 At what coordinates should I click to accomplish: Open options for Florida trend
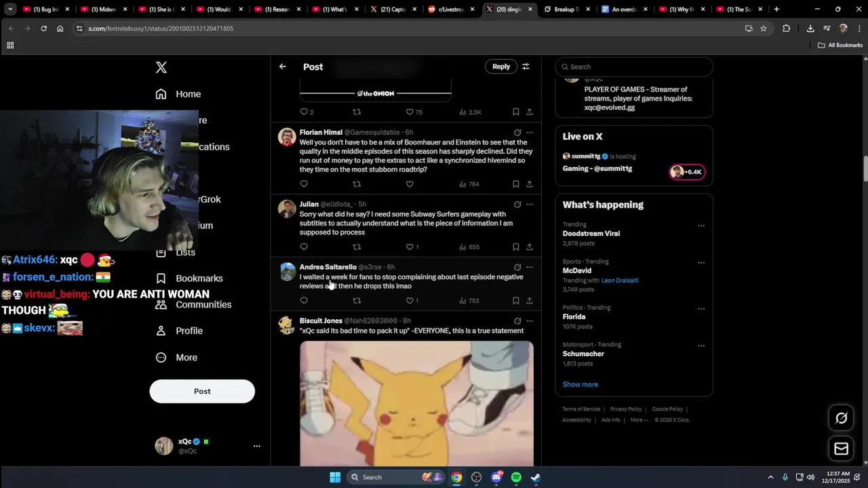(x=701, y=308)
